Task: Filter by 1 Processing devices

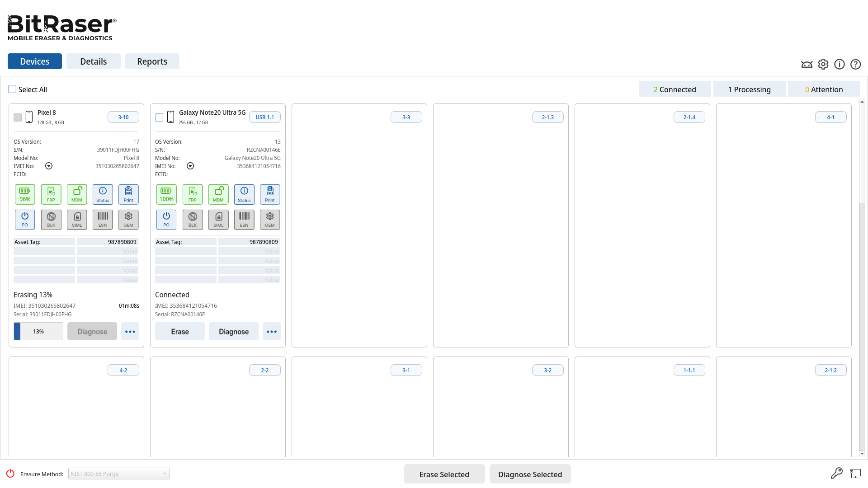Action: pos(750,89)
